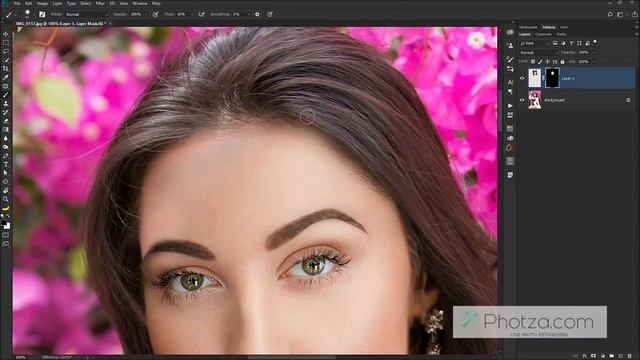Toggle airbrush build-up effects
The image size is (640, 360).
coord(202,14)
